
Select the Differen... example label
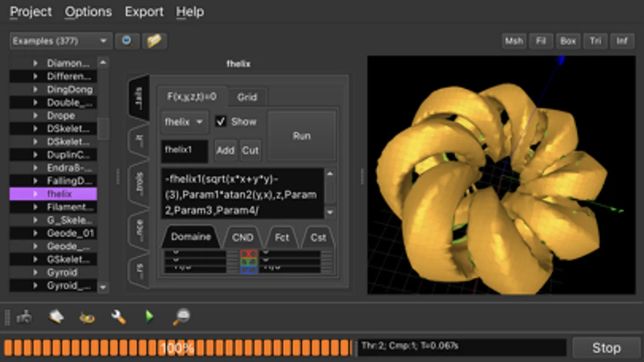pos(69,76)
